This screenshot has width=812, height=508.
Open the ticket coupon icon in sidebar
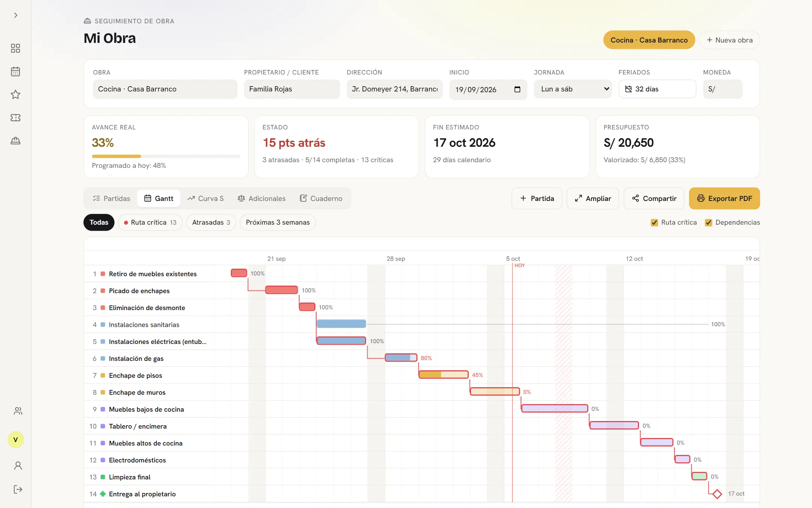pos(15,118)
